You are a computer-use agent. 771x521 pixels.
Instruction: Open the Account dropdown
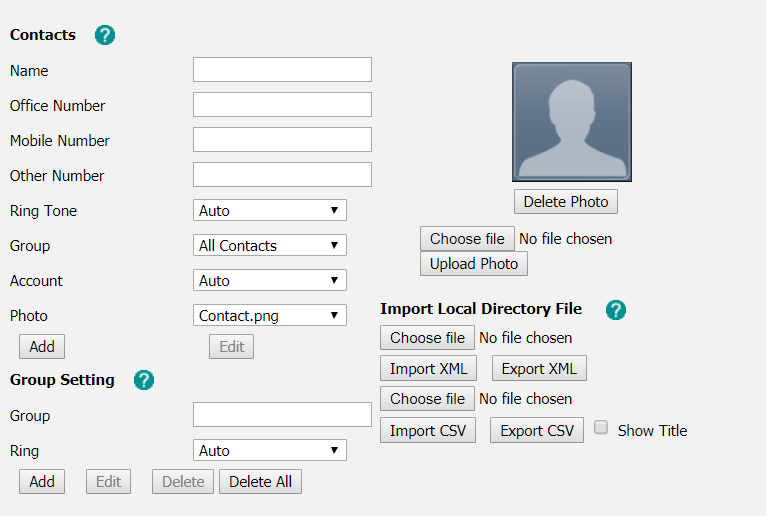(269, 281)
